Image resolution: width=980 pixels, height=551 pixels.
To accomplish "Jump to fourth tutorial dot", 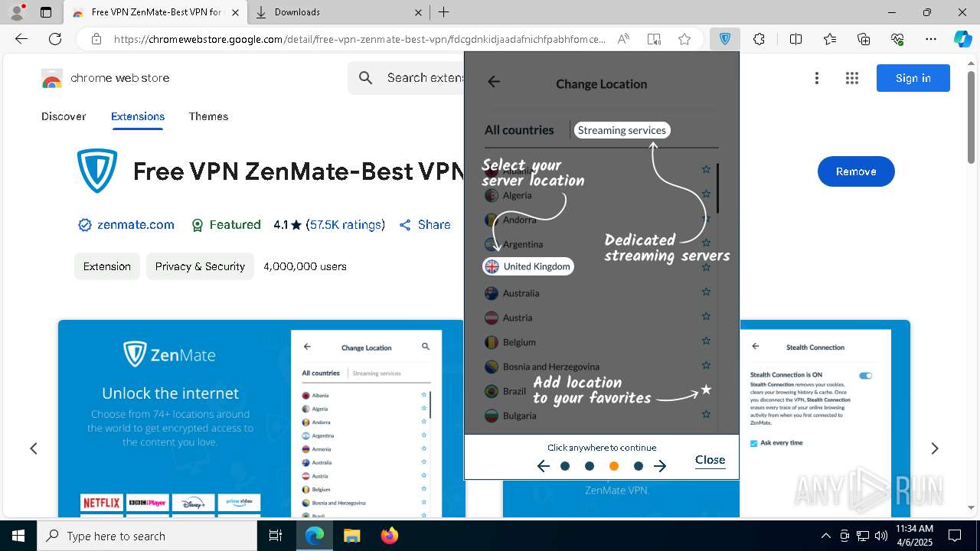I will point(639,466).
